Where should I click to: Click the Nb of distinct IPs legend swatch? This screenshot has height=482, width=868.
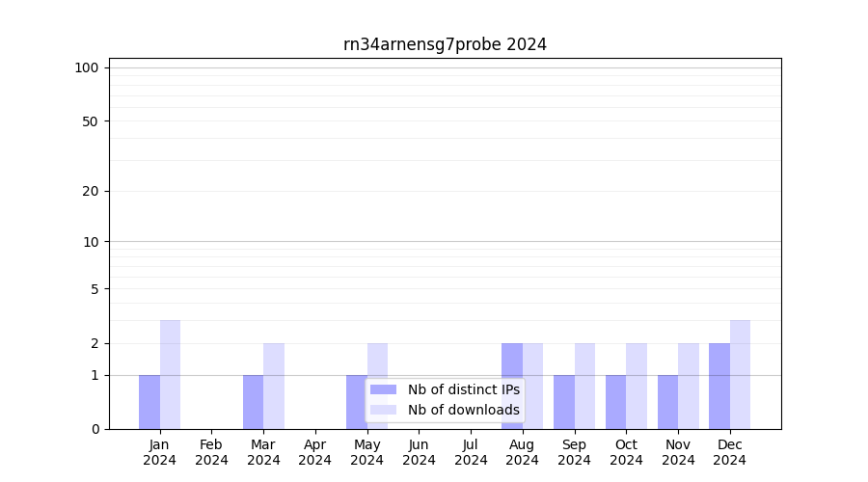[383, 389]
